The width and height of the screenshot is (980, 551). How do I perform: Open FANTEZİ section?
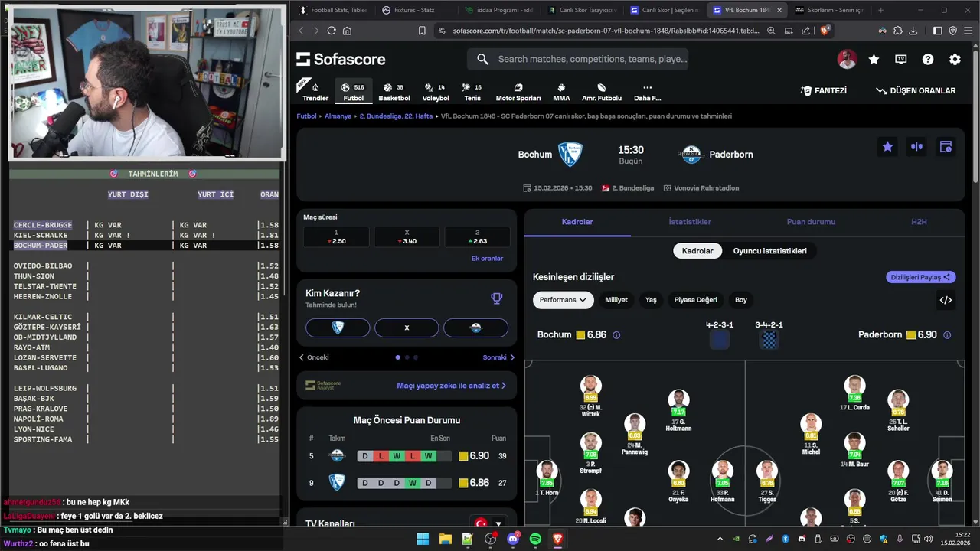click(824, 90)
